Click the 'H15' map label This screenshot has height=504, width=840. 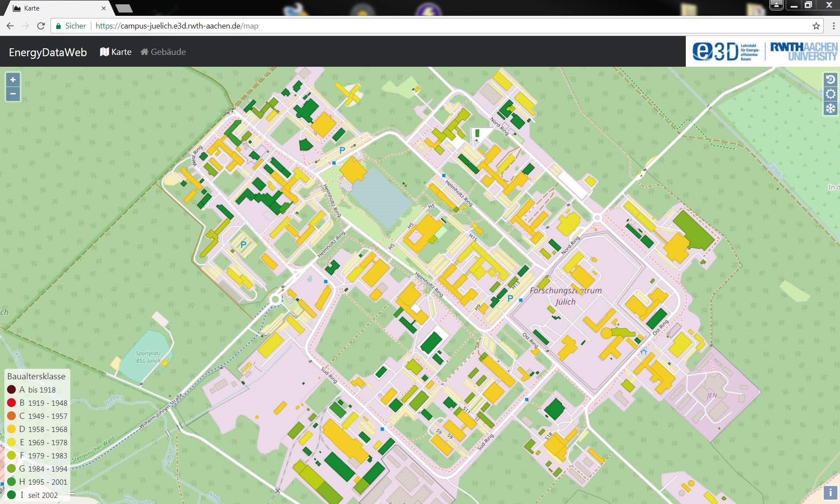pos(473,238)
